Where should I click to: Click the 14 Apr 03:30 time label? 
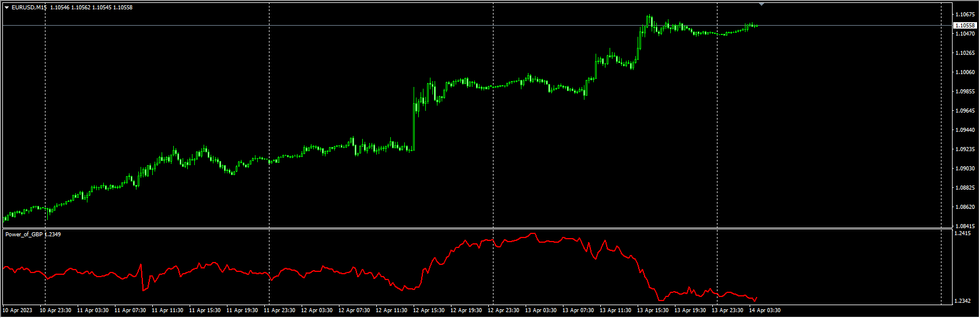tap(765, 310)
